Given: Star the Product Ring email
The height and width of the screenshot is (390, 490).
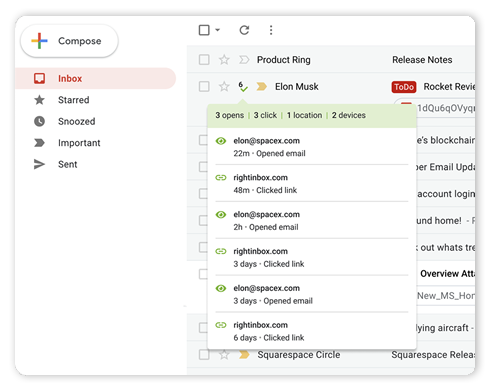Looking at the screenshot, I should [224, 60].
